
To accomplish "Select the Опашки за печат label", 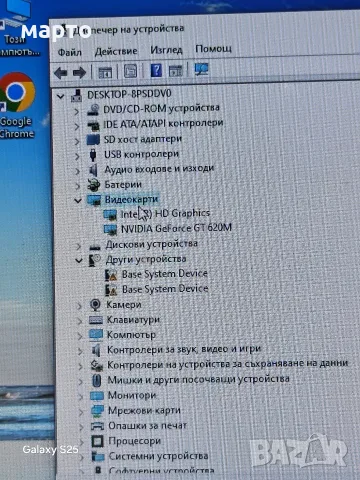I will 147,425.
